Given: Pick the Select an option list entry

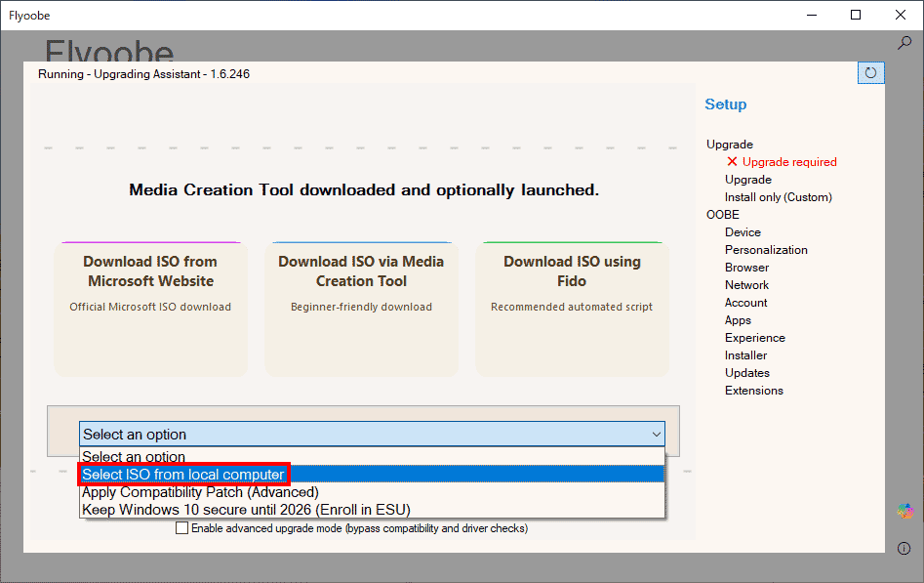Looking at the screenshot, I should 372,457.
